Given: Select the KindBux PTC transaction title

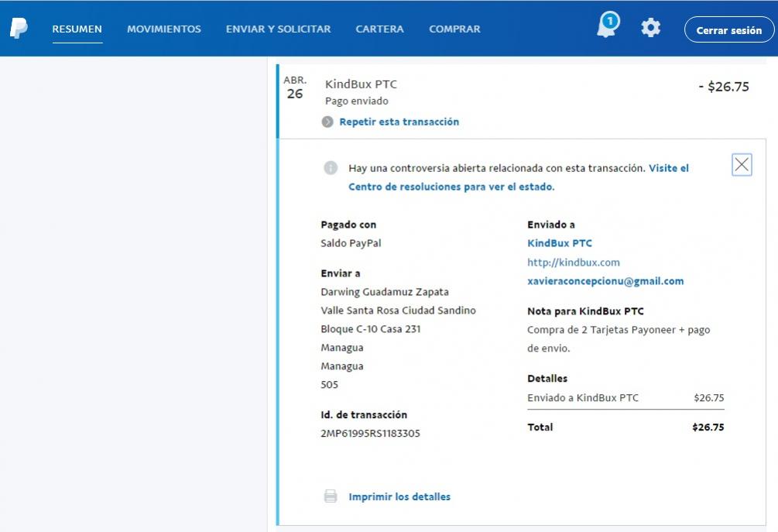Looking at the screenshot, I should (361, 84).
